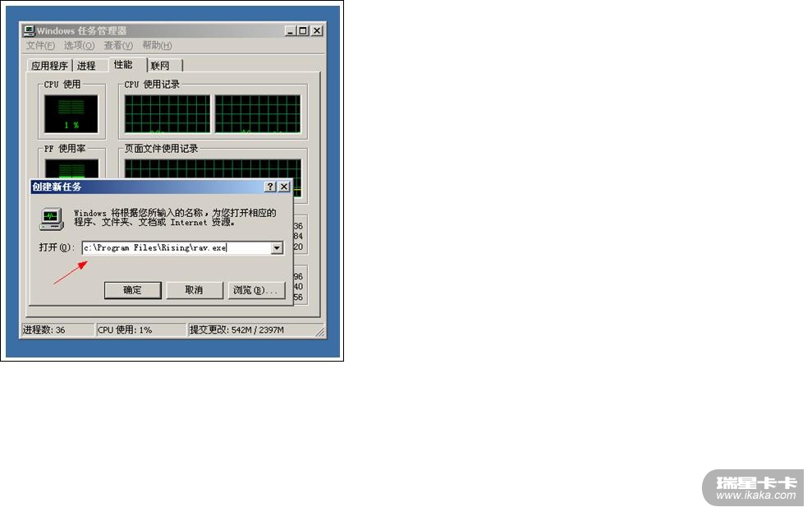Close the Create New Task dialog

(x=284, y=187)
